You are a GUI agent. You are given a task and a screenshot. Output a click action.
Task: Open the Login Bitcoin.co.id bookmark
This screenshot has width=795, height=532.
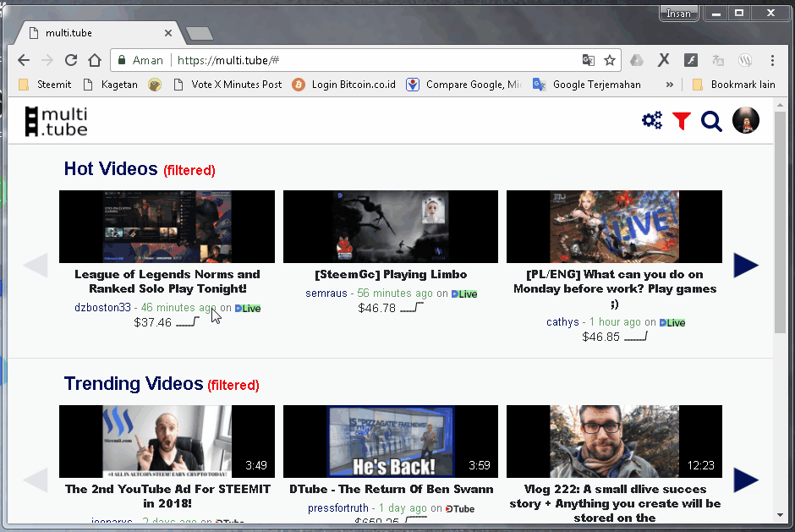pos(343,85)
